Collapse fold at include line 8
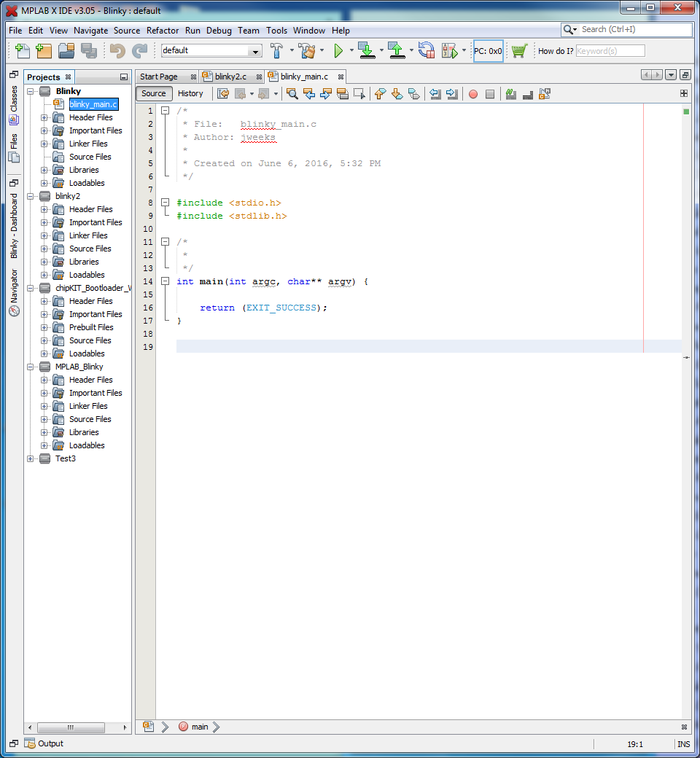Image resolution: width=700 pixels, height=758 pixels. click(x=166, y=202)
